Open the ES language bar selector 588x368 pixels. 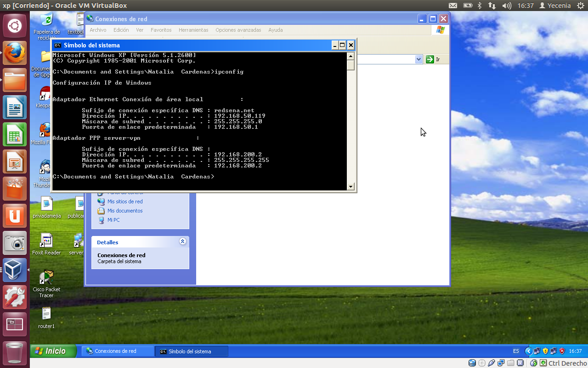tap(516, 351)
